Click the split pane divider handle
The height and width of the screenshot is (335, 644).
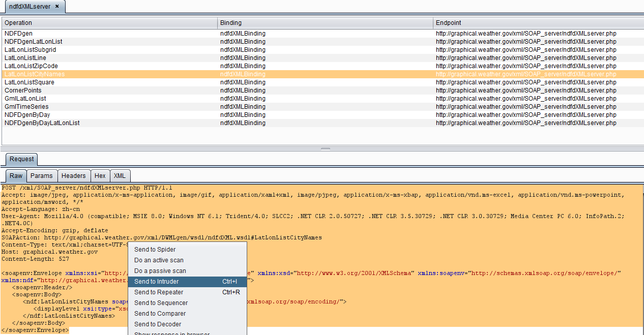[x=326, y=149]
